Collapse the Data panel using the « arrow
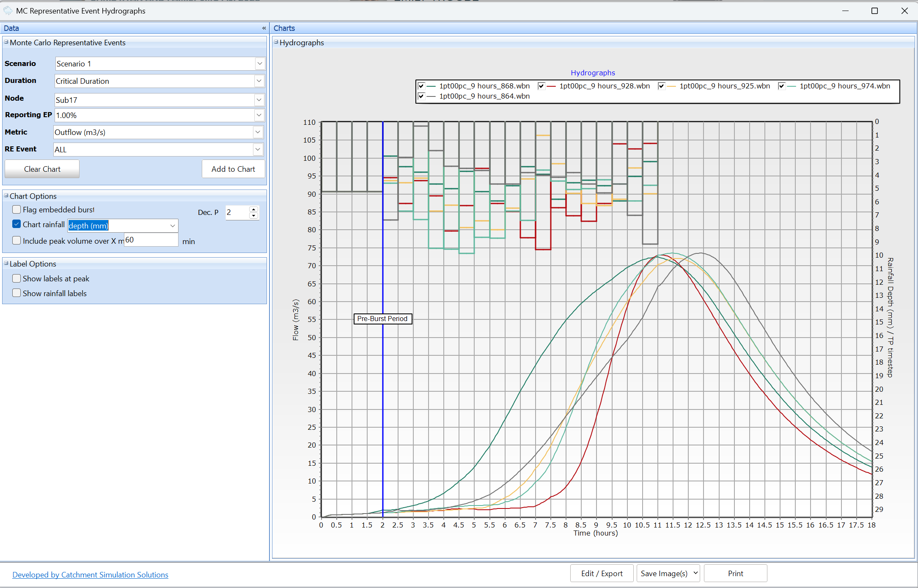Image resolution: width=918 pixels, height=588 pixels. tap(264, 28)
